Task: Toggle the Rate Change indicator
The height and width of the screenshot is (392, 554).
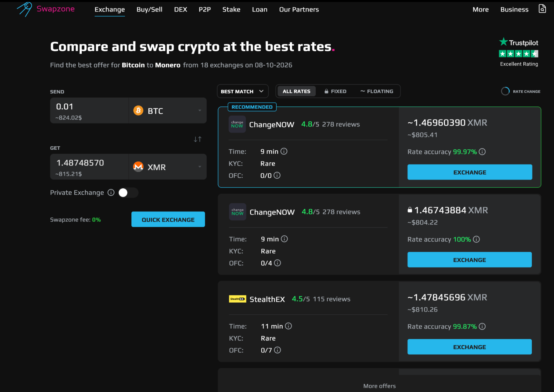Action: [x=521, y=91]
